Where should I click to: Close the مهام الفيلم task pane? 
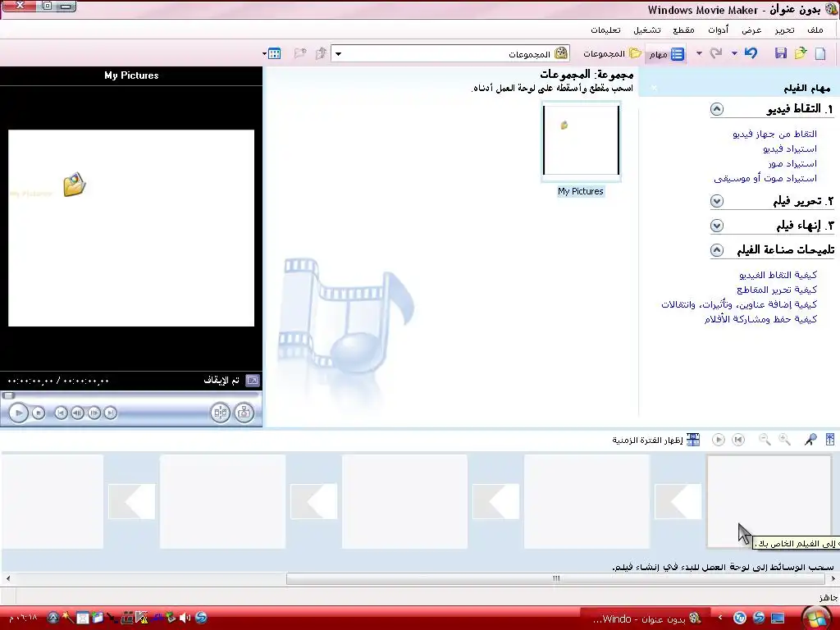654,88
